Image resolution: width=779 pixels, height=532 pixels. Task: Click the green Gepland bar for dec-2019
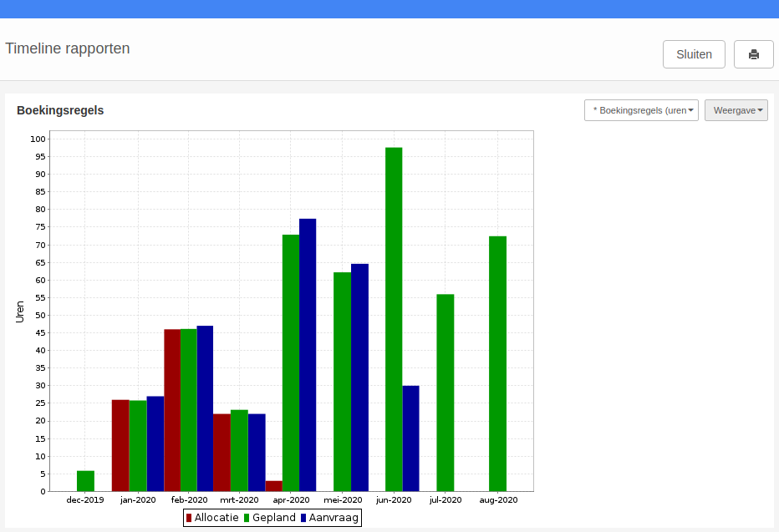click(x=85, y=481)
